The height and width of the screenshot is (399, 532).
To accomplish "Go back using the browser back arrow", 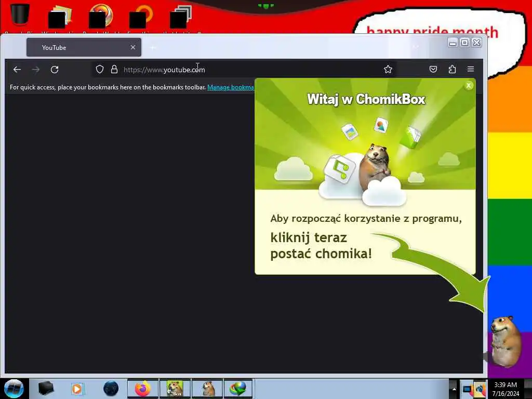I will click(x=17, y=70).
